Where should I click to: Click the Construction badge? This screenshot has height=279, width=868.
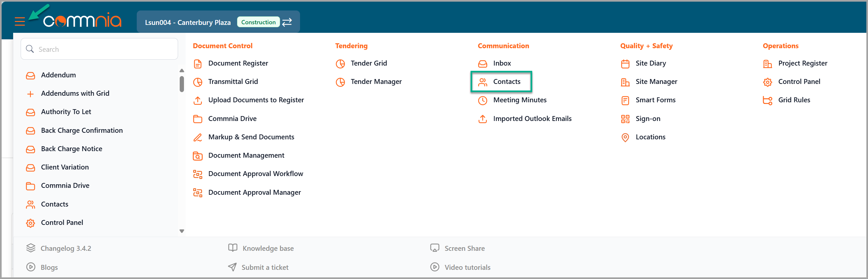tap(258, 22)
